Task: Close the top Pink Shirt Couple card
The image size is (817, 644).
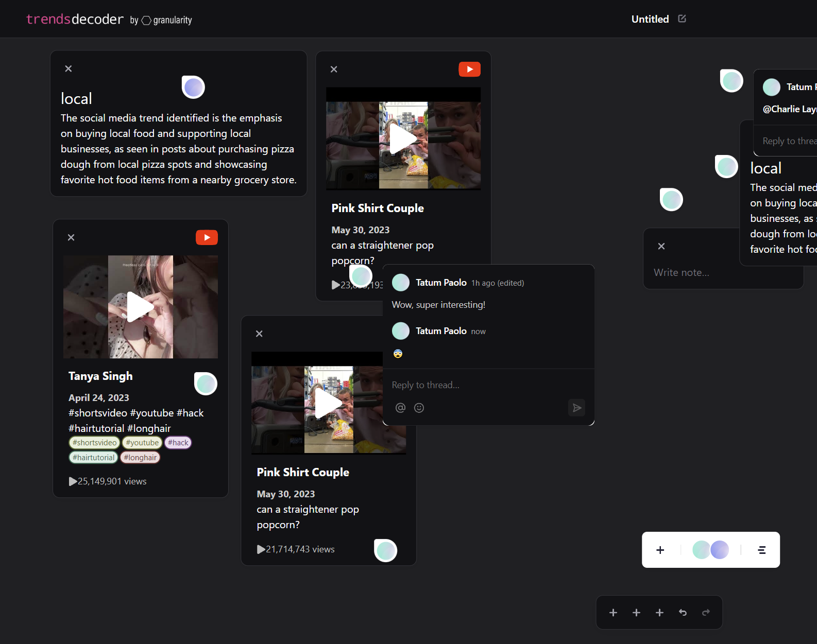Action: pos(334,69)
